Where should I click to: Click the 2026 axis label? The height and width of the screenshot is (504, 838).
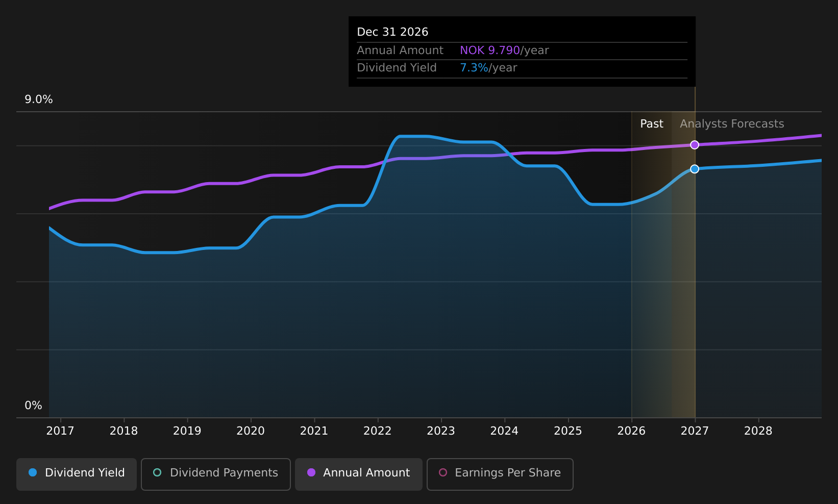coord(632,431)
